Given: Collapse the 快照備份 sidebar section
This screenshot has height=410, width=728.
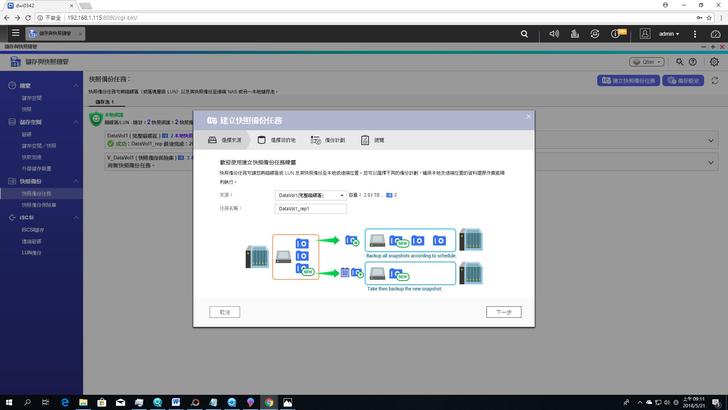Looking at the screenshot, I should [x=77, y=181].
